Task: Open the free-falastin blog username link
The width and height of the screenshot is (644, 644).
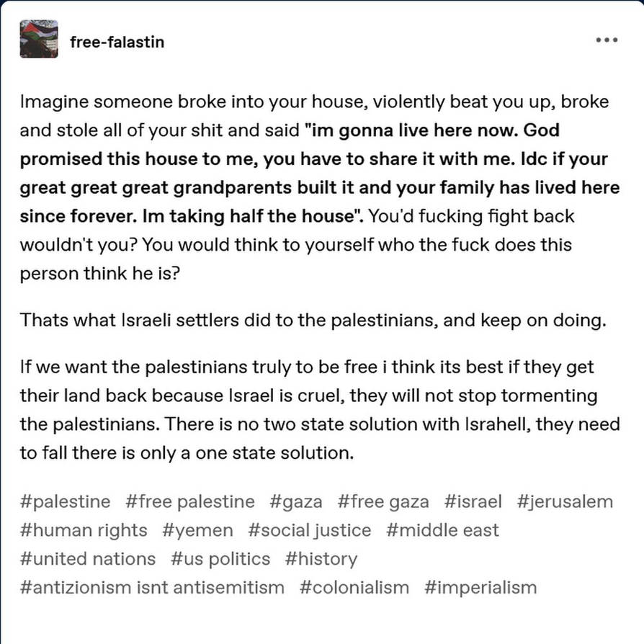Action: (117, 42)
